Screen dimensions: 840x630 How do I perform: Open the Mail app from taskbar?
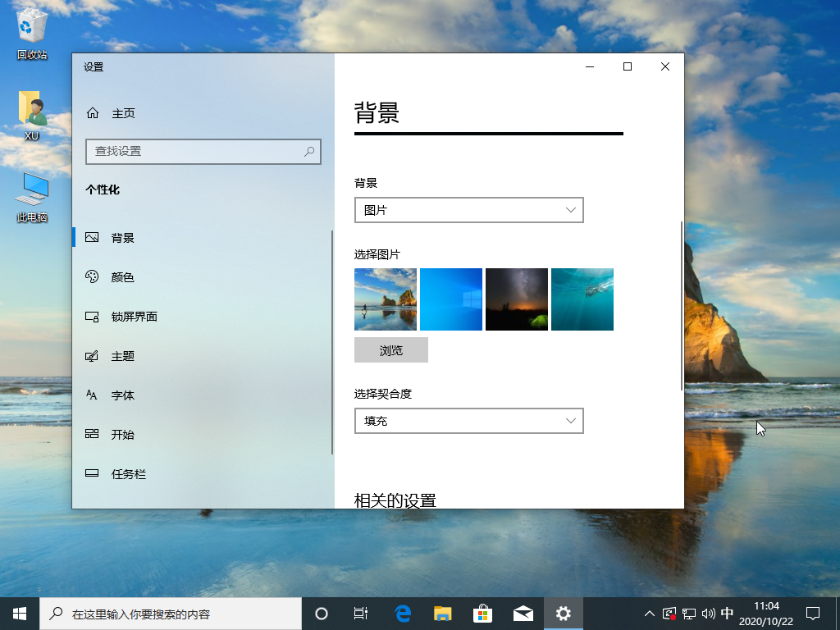click(523, 613)
